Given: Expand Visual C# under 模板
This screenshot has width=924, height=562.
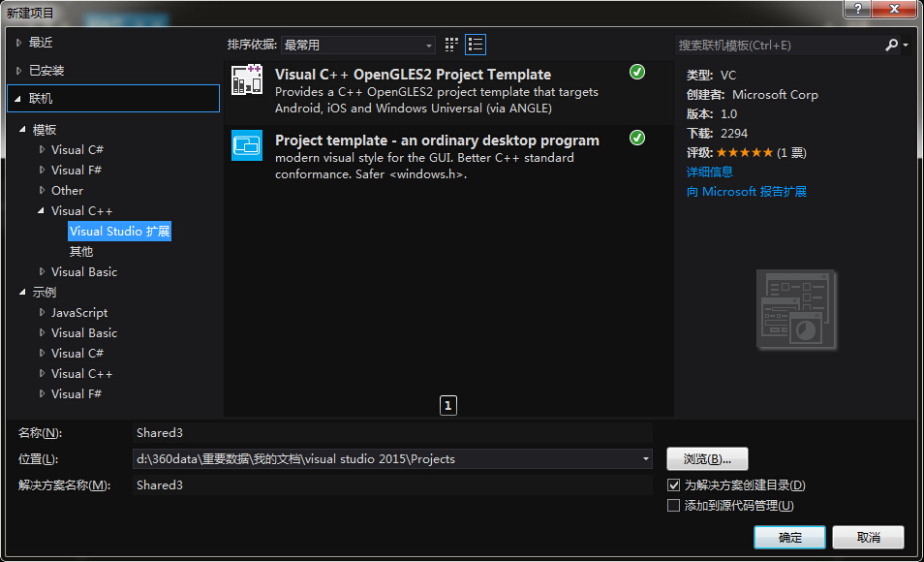Looking at the screenshot, I should pyautogui.click(x=42, y=150).
